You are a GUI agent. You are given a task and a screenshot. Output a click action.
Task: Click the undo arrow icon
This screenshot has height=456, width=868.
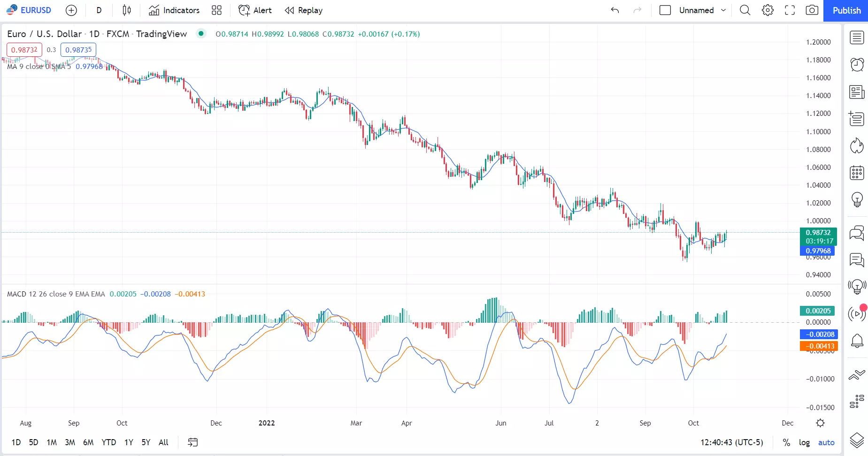tap(615, 10)
